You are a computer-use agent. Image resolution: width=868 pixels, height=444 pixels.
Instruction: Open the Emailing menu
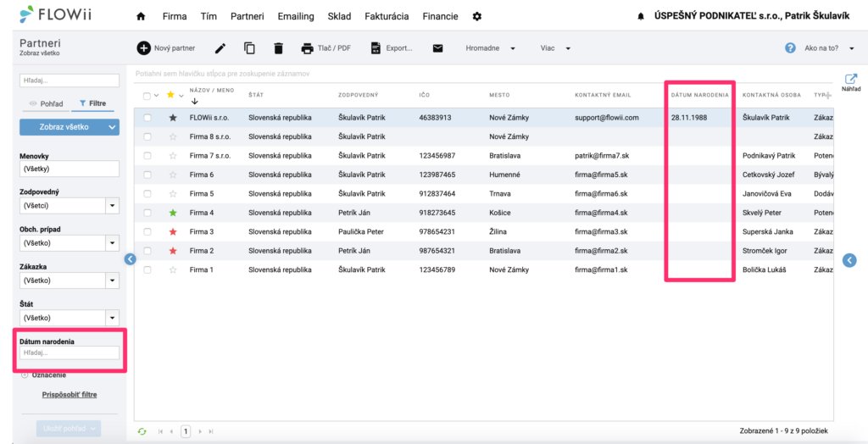point(294,17)
